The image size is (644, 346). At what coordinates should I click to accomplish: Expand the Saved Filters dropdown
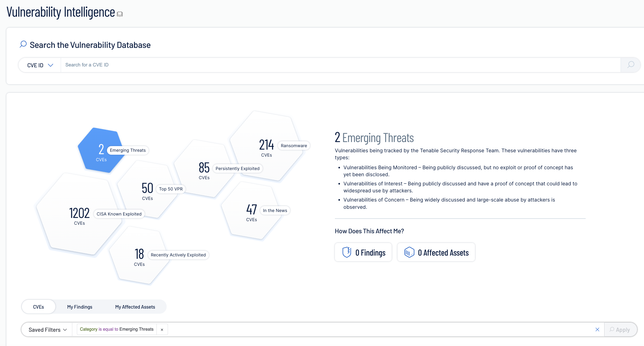tap(47, 330)
